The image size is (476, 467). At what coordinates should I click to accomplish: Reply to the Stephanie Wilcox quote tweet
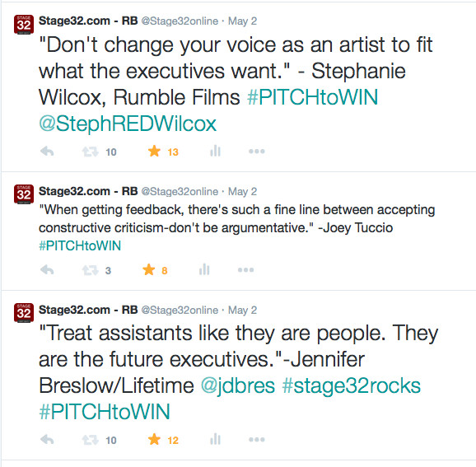click(47, 151)
